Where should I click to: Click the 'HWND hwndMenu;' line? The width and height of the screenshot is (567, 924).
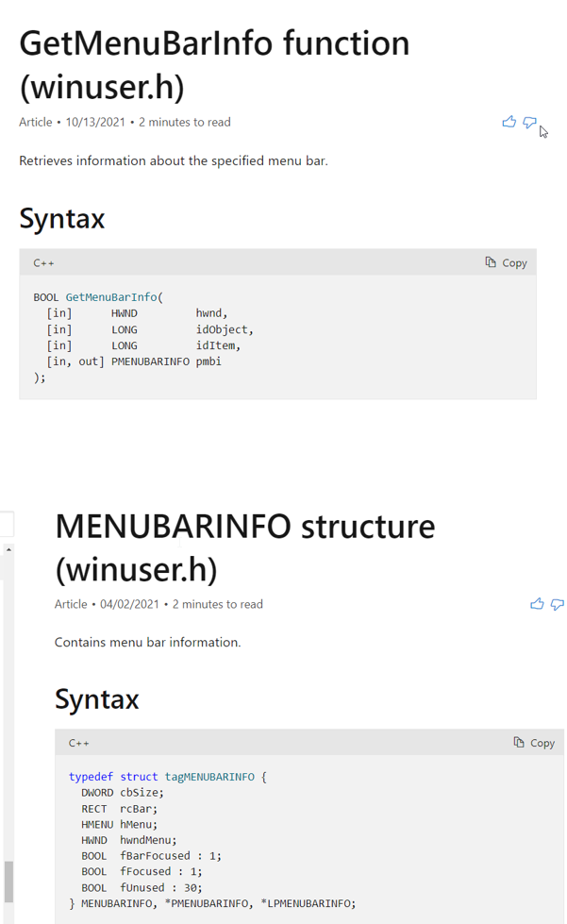click(x=129, y=840)
